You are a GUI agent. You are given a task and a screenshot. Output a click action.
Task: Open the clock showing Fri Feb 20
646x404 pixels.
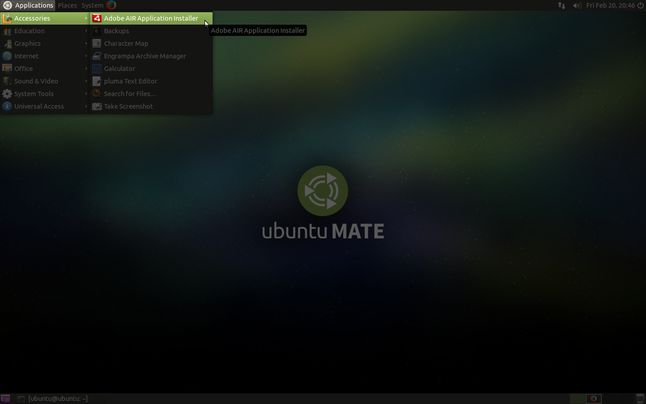(610, 5)
